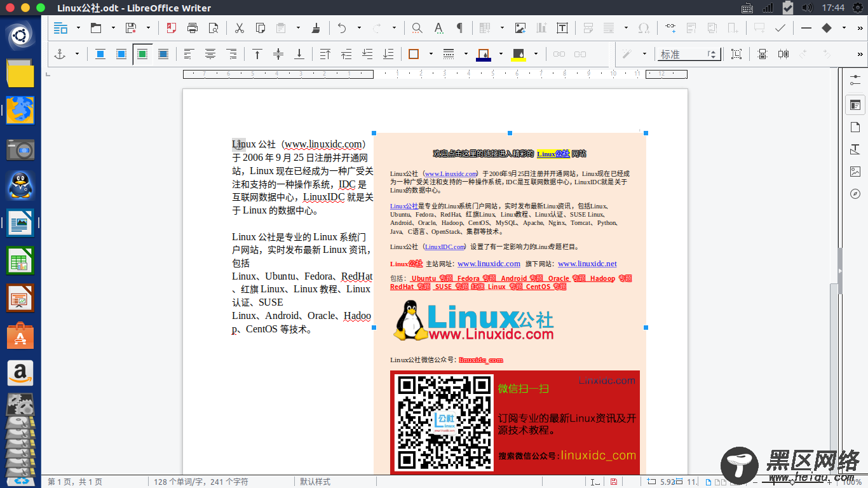Expand the Save dropdown arrow
Viewport: 868px width, 488px height.
coord(148,28)
